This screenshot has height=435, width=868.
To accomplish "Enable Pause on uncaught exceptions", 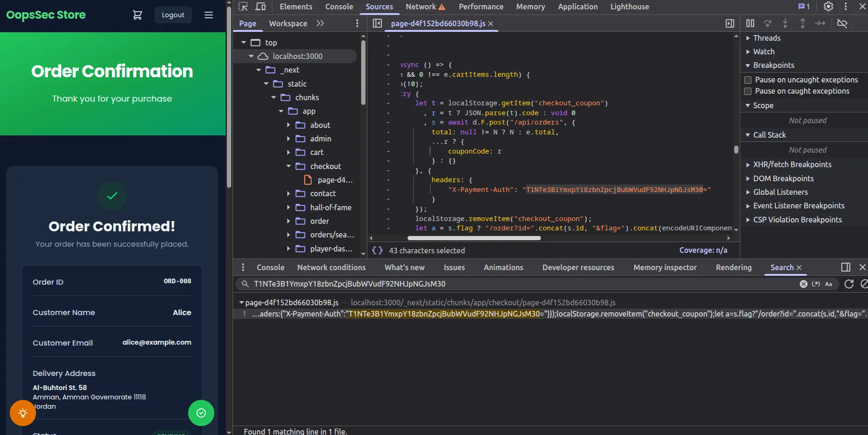I will coord(748,80).
